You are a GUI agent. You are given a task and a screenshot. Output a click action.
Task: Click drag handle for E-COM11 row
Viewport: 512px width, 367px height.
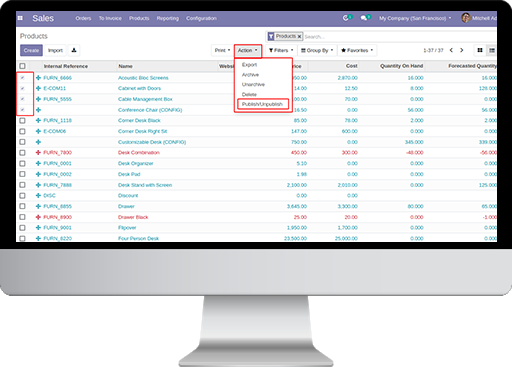pos(38,88)
